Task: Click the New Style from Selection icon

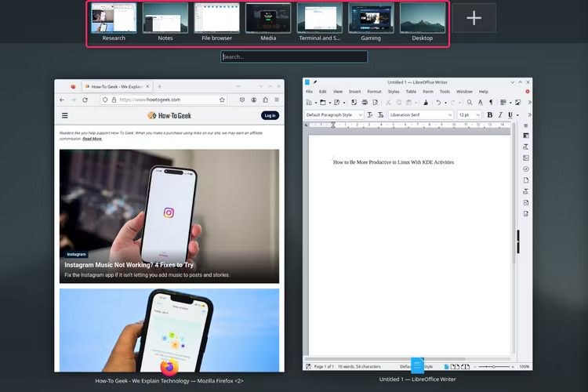Action: [x=380, y=114]
